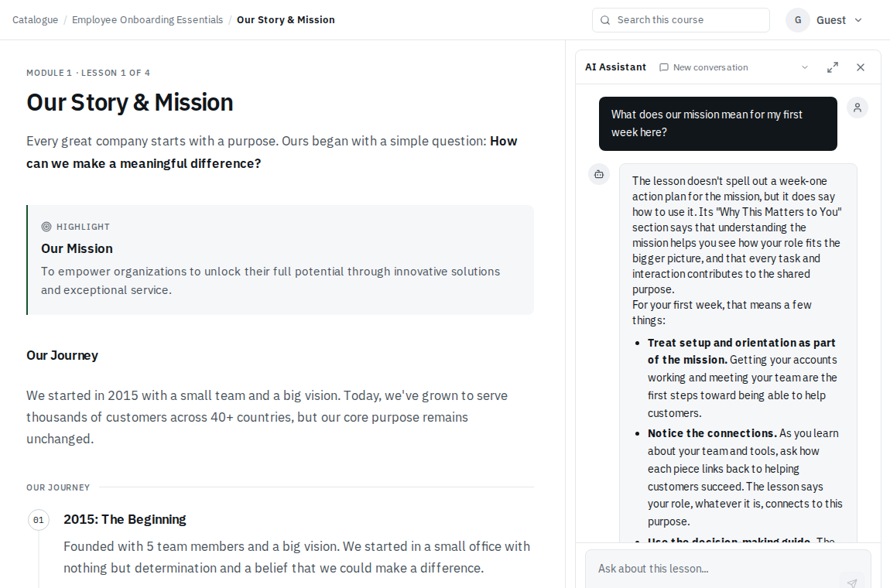Close the AI Assistant panel
This screenshot has height=588, width=890.
coord(861,67)
